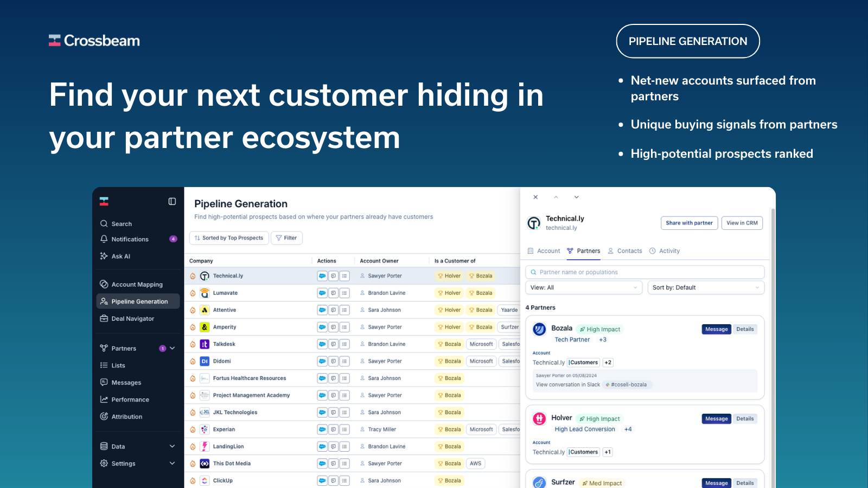The width and height of the screenshot is (868, 488).
Task: Click the Salesforce action icon for LandingLion row
Action: point(322,447)
